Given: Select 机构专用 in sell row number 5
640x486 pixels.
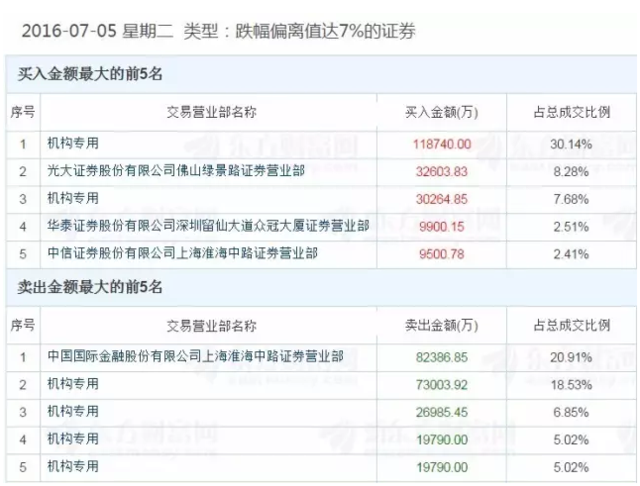Looking at the screenshot, I should point(73,466).
